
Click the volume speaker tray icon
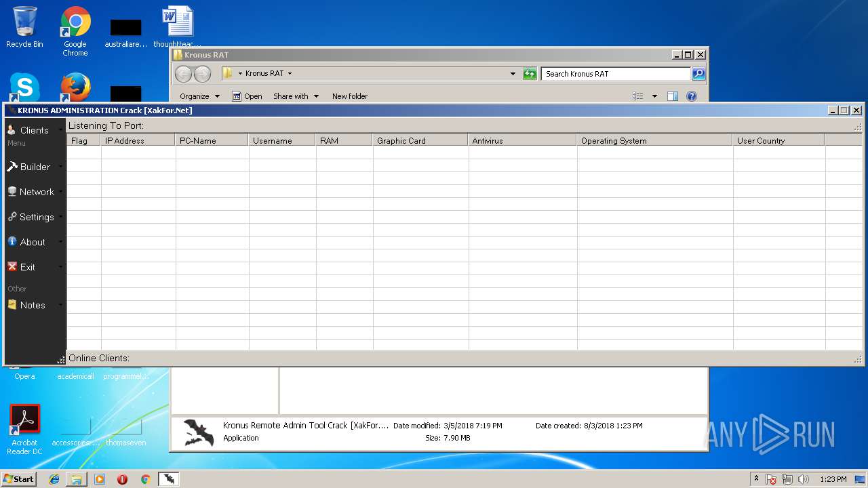[x=804, y=479]
